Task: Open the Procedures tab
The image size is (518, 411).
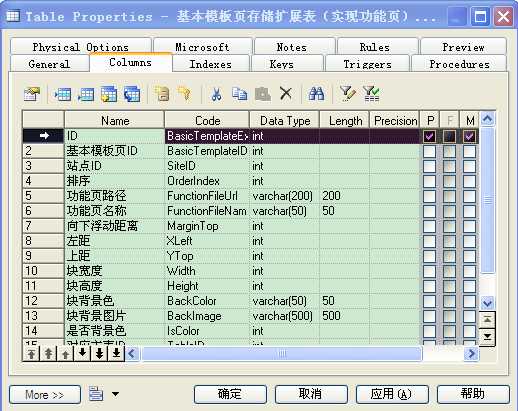Action: tap(459, 64)
